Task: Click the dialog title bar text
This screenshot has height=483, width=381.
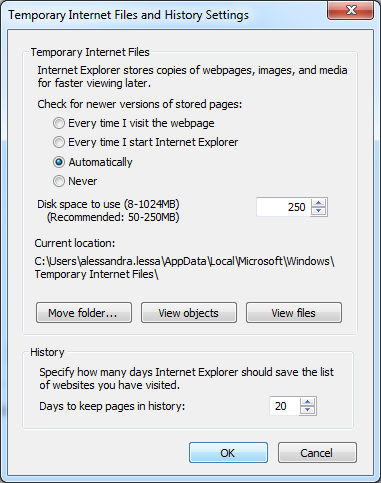Action: tap(128, 15)
